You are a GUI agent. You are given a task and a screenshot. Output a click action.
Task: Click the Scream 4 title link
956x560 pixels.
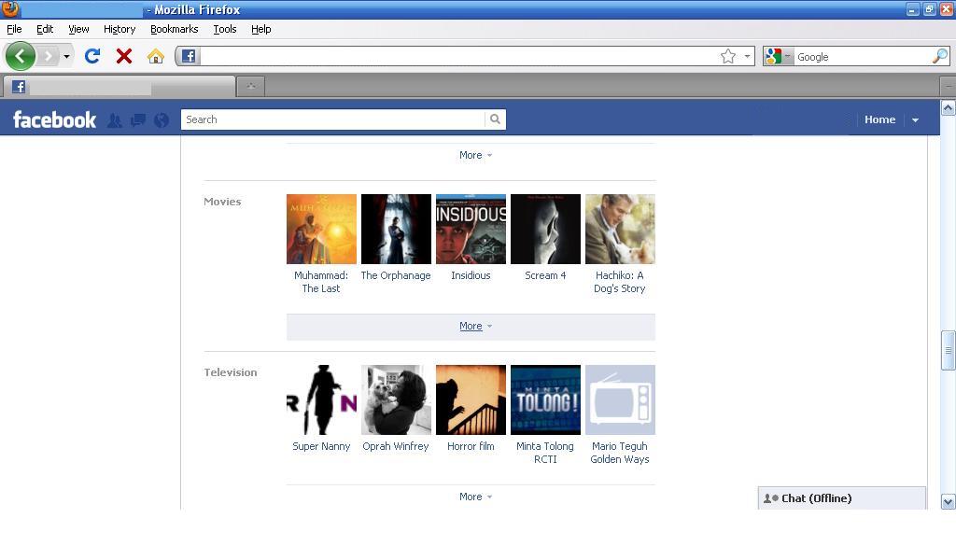tap(545, 275)
